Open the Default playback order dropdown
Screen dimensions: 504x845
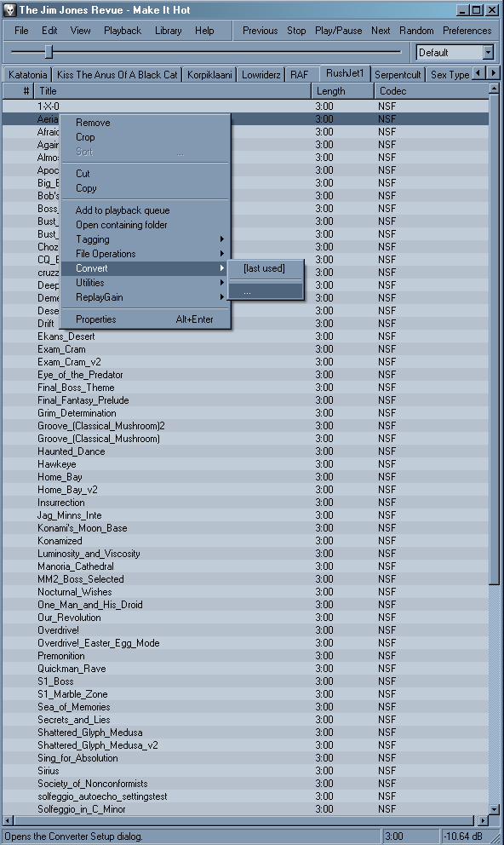click(488, 52)
